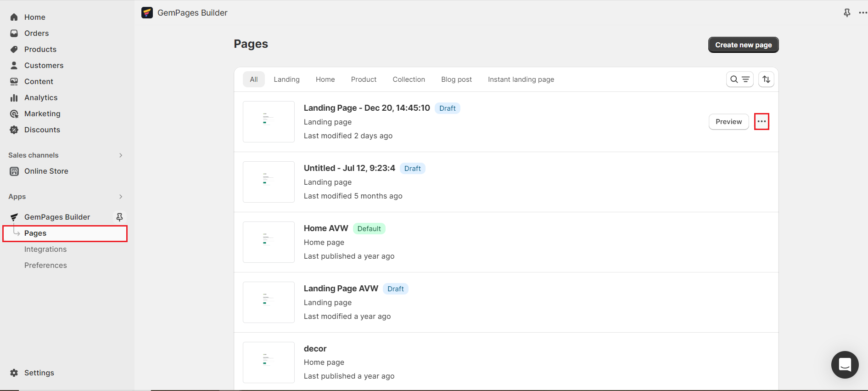Open the three-dot menu for the first landing page
The height and width of the screenshot is (391, 868).
[762, 122]
